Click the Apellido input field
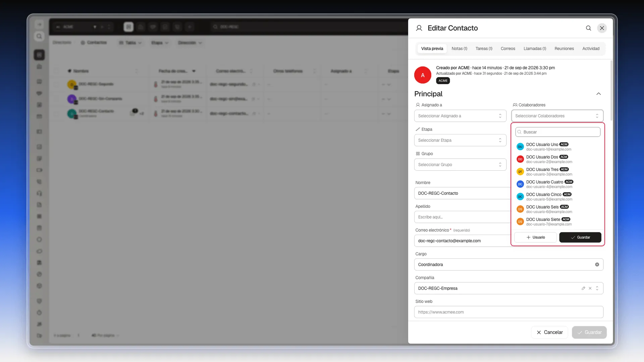This screenshot has width=644, height=362. pyautogui.click(x=462, y=217)
